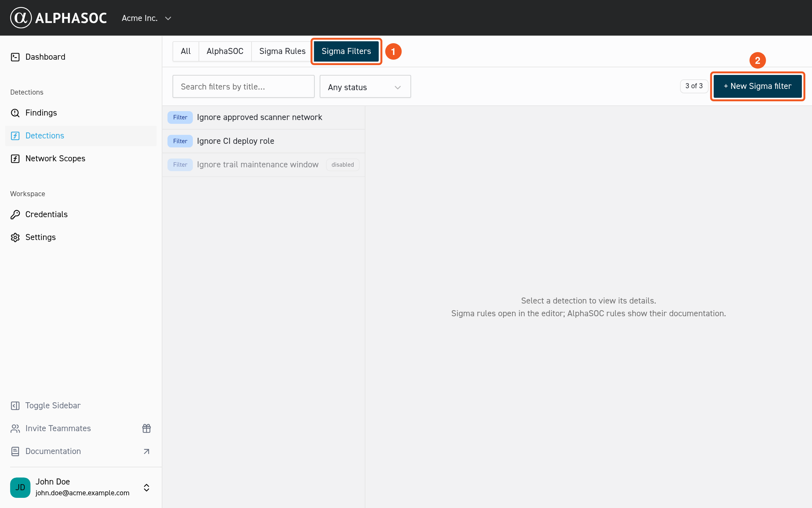Open Network Scopes page
This screenshot has height=508, width=812.
pyautogui.click(x=81, y=158)
